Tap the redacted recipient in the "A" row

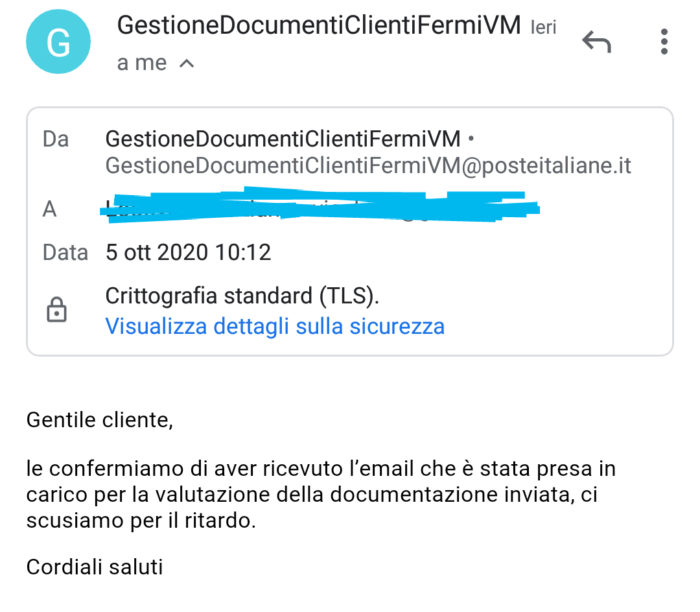pyautogui.click(x=322, y=207)
